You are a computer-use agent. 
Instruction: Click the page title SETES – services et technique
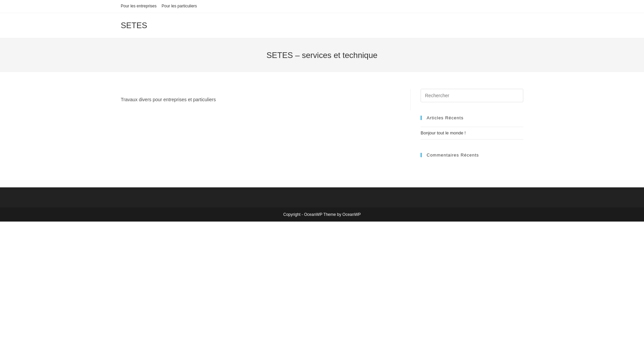click(322, 55)
